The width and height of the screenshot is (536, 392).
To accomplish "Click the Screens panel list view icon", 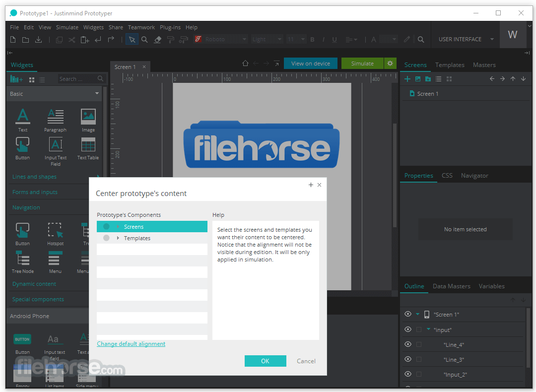I will click(x=439, y=79).
